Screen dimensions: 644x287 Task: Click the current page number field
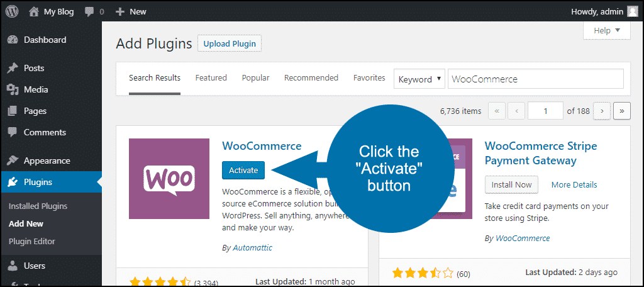click(545, 111)
